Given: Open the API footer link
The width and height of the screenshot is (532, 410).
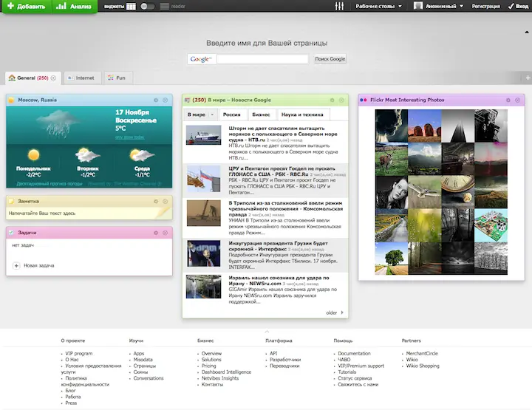Looking at the screenshot, I should point(273,353).
